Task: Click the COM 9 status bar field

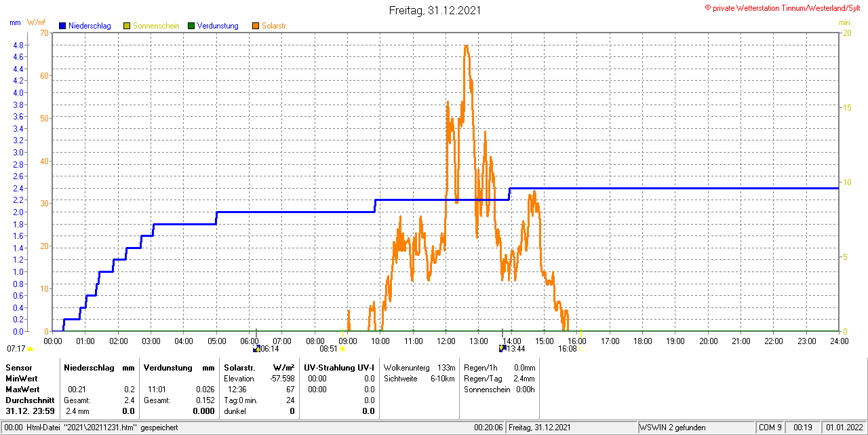Action: coord(770,428)
